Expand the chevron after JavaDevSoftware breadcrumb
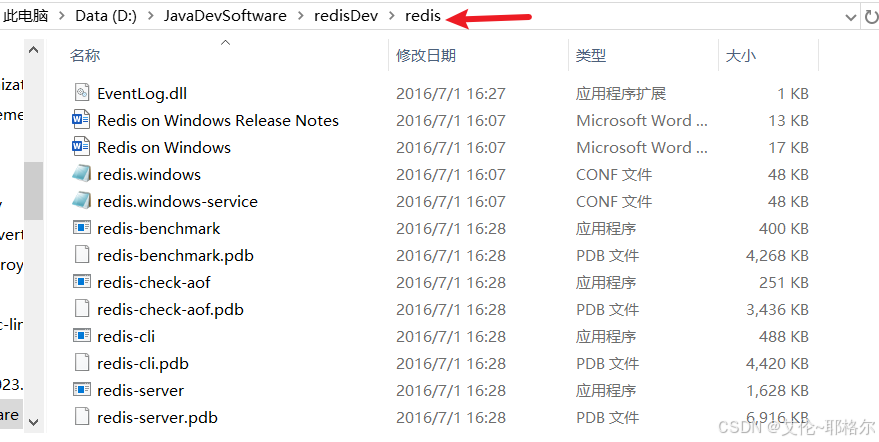 pyautogui.click(x=300, y=16)
